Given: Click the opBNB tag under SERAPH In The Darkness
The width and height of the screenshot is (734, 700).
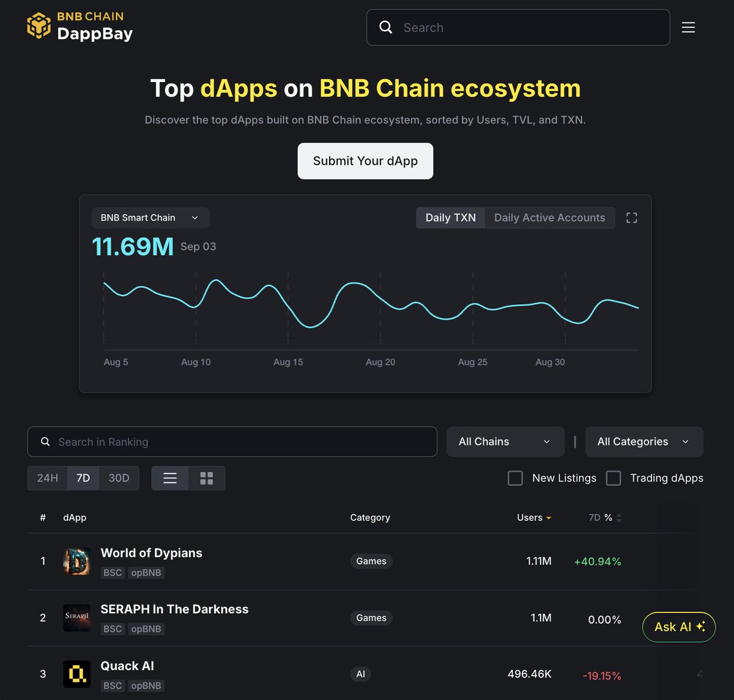Looking at the screenshot, I should click(146, 629).
